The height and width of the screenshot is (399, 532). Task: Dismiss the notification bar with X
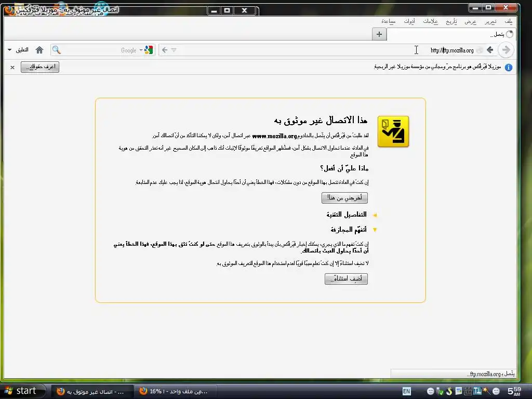(12, 67)
